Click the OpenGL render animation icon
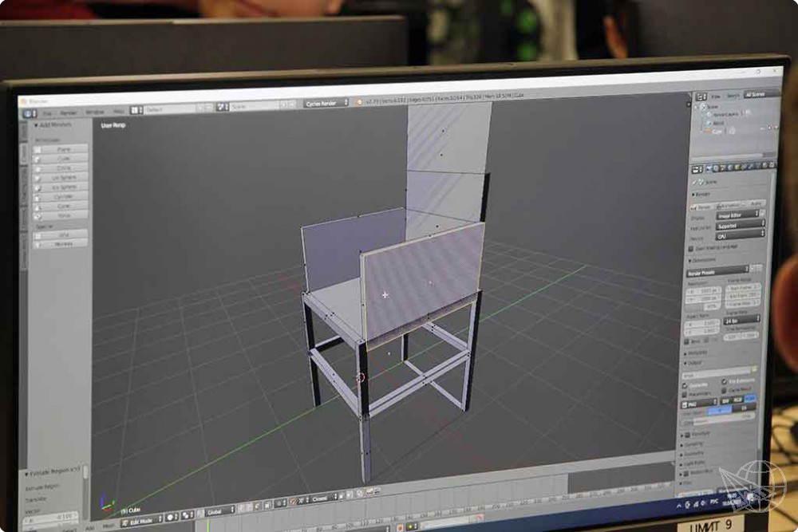The width and height of the screenshot is (798, 532). tap(378, 491)
